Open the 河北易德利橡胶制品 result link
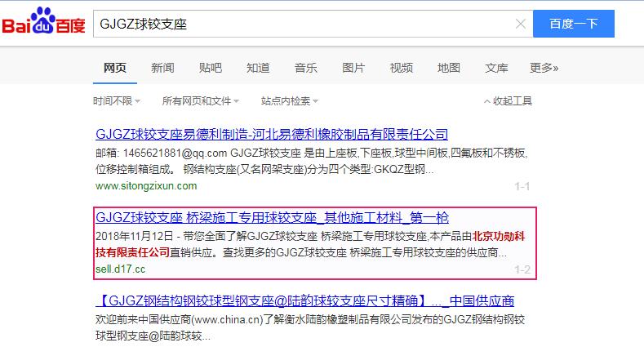This screenshot has width=644, height=347. click(x=272, y=135)
